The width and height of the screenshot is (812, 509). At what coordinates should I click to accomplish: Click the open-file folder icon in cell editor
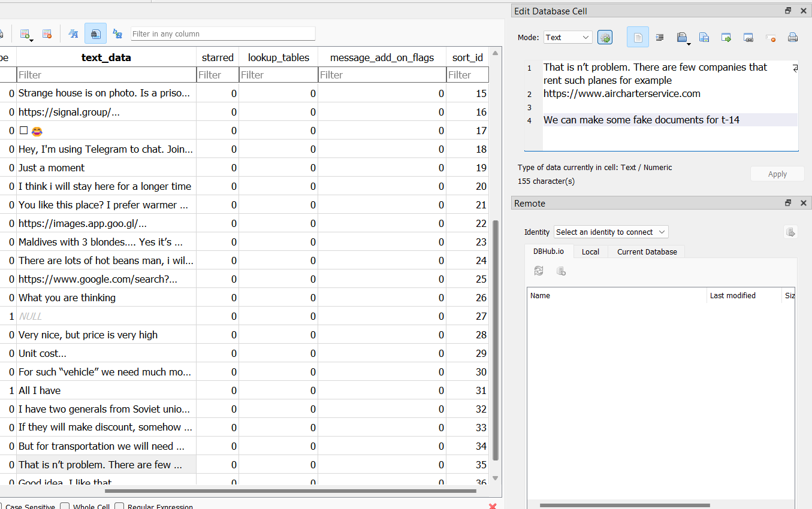pyautogui.click(x=681, y=37)
